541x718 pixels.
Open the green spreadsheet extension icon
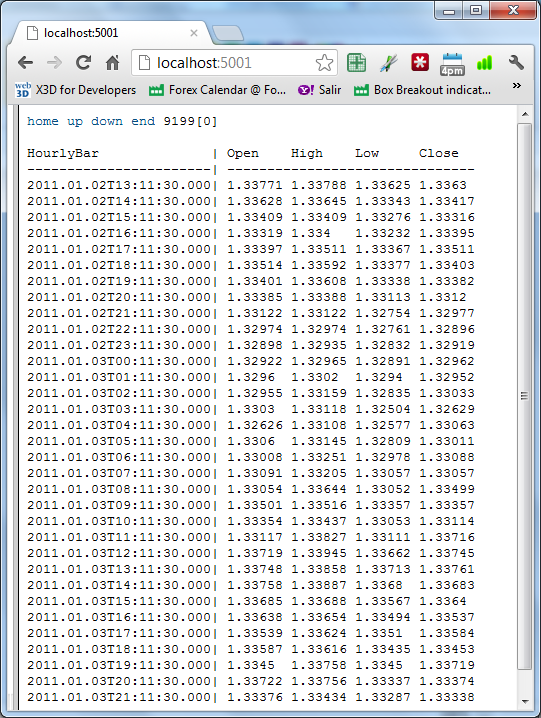pos(356,63)
